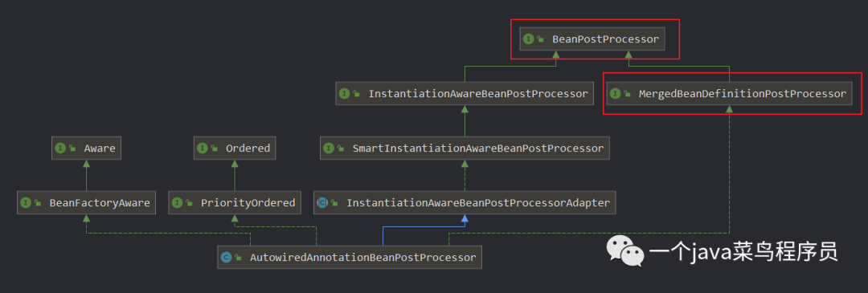Click the interface icon of InstantiationAwareBeanPostProcessor
The image size is (868, 293).
[344, 94]
